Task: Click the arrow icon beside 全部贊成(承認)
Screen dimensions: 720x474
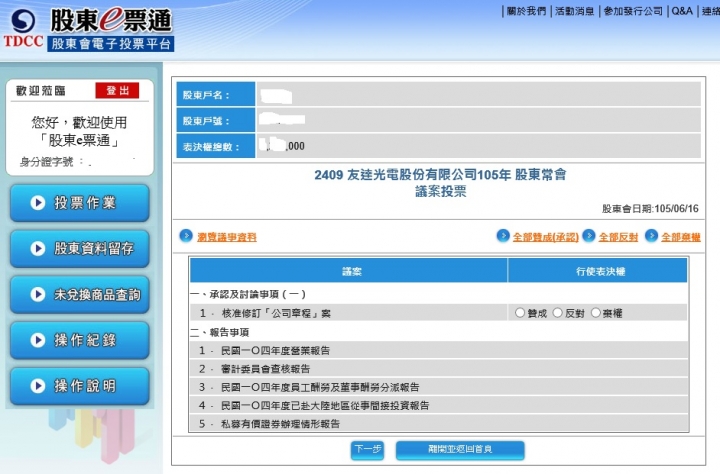Action: [503, 236]
